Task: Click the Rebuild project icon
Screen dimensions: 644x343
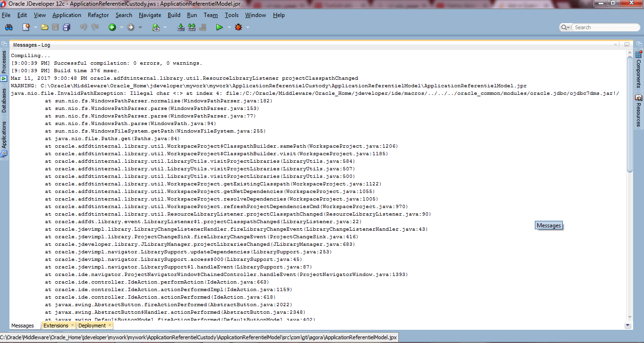Action: pyautogui.click(x=191, y=27)
